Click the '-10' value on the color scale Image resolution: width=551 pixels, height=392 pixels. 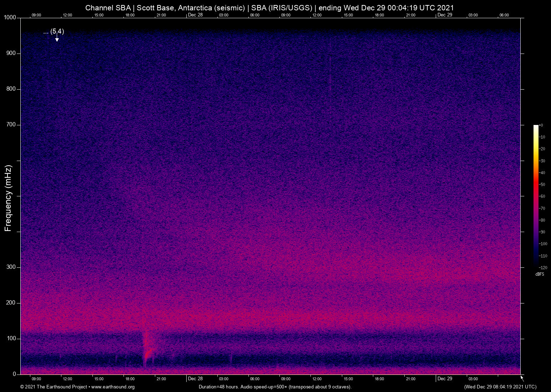[542, 137]
